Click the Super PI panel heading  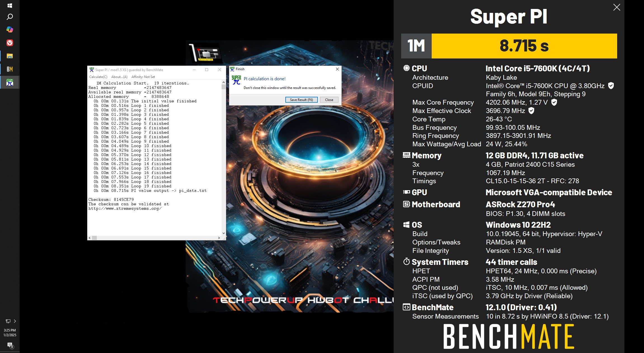click(x=509, y=17)
